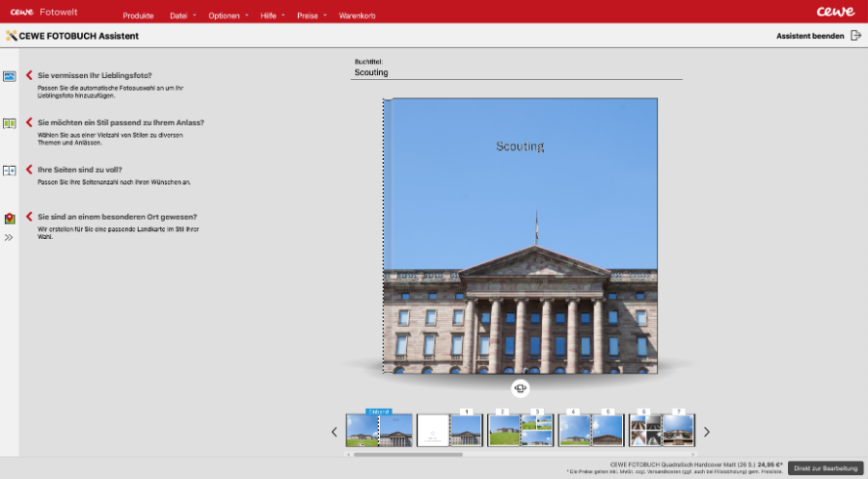The width and height of the screenshot is (868, 479).
Task: Click the Buchtitel input field
Action: point(517,72)
